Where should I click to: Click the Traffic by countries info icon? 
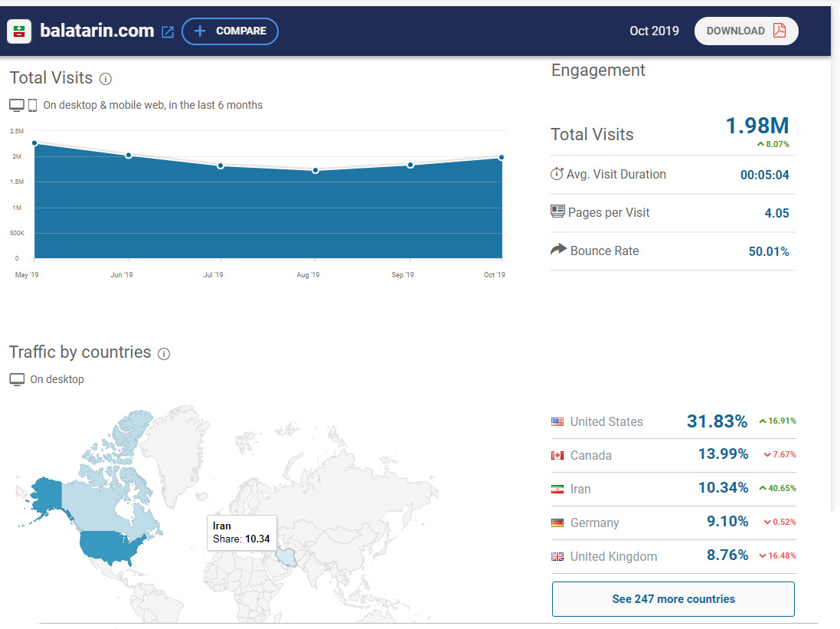click(x=164, y=353)
